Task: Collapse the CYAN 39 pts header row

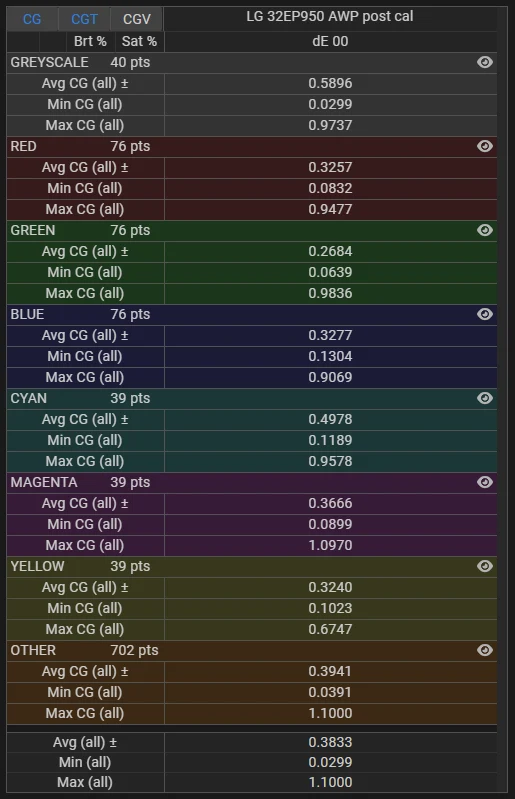Action: click(x=252, y=398)
